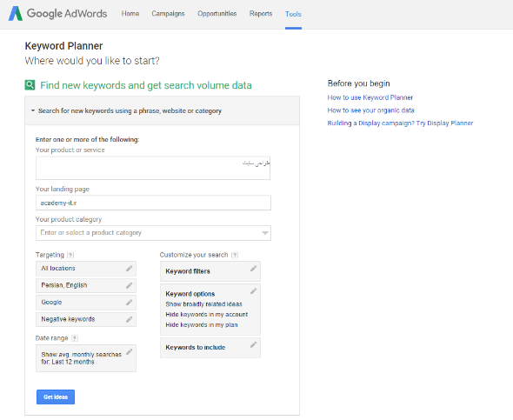The width and height of the screenshot is (513, 420).
Task: Select the Negative keywords box
Action: tap(86, 320)
